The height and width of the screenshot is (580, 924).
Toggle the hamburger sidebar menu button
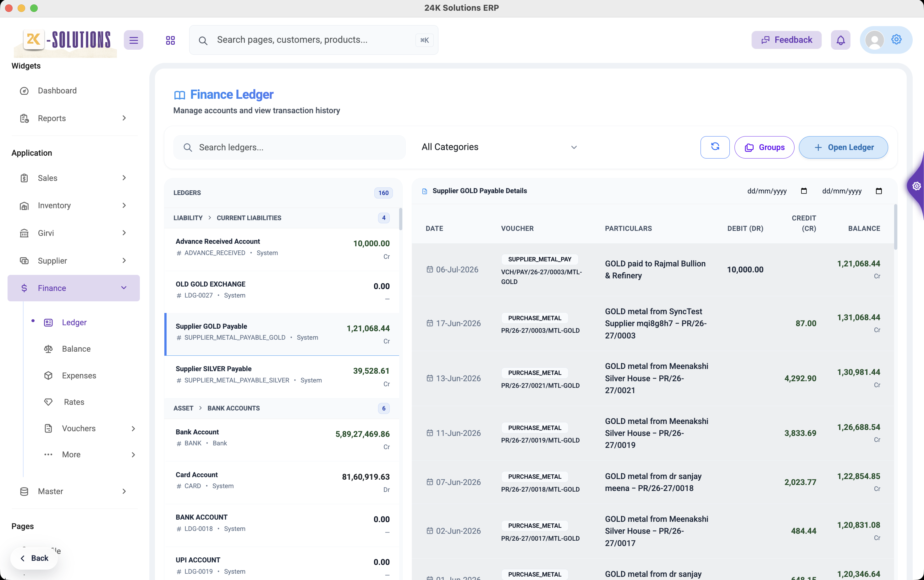133,40
